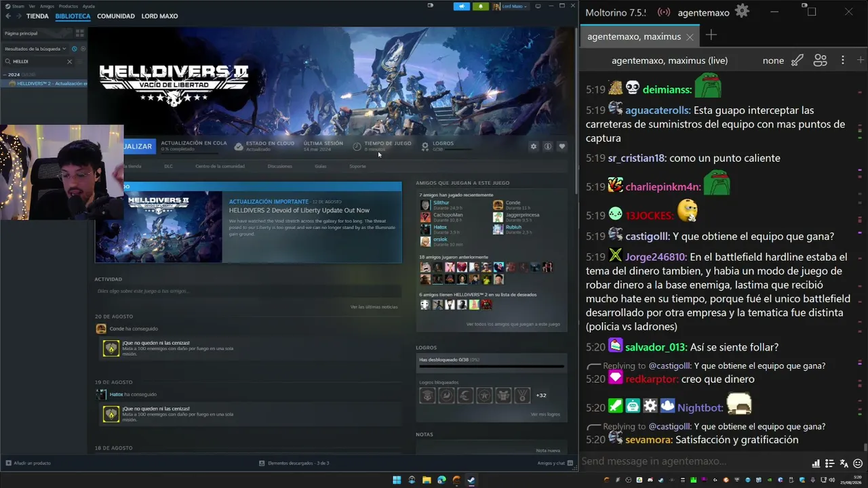The height and width of the screenshot is (488, 868).
Task: Open moderation sword icon in chat header
Action: (x=797, y=60)
